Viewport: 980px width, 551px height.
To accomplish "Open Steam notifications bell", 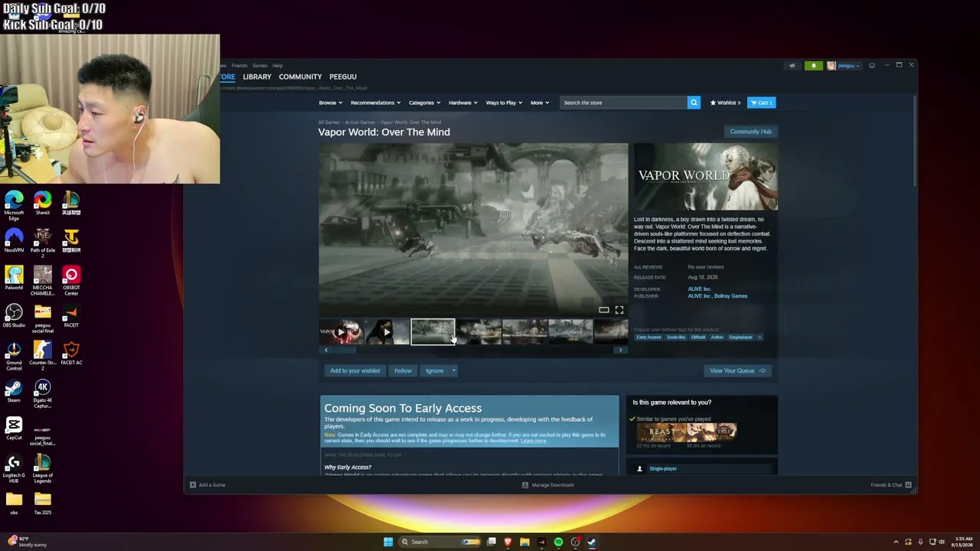I will click(813, 66).
